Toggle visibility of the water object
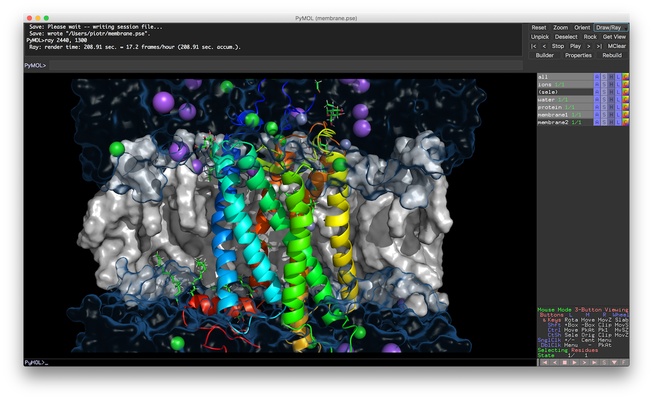 point(565,100)
